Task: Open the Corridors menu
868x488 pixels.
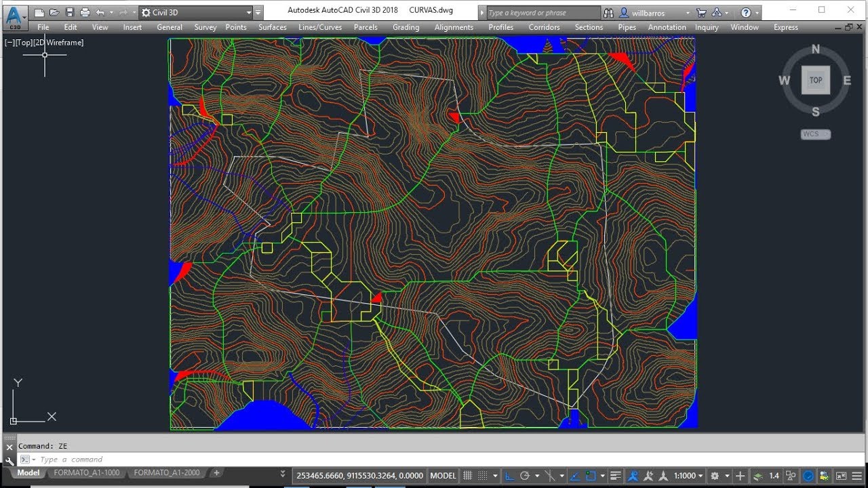Action: pyautogui.click(x=545, y=27)
